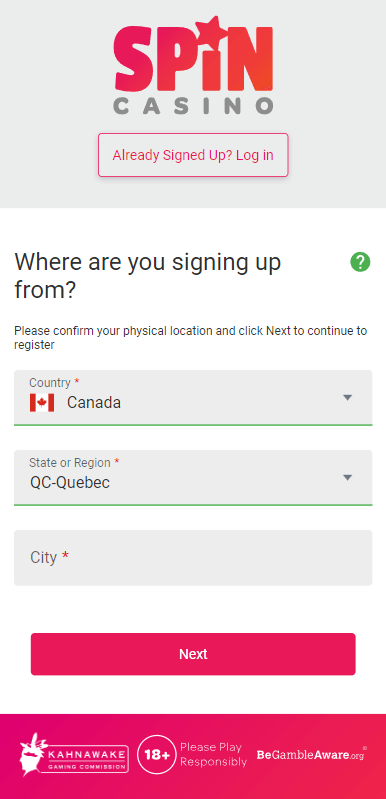The image size is (386, 799).
Task: Expand the State or Region dropdown arrow
Action: [x=347, y=477]
